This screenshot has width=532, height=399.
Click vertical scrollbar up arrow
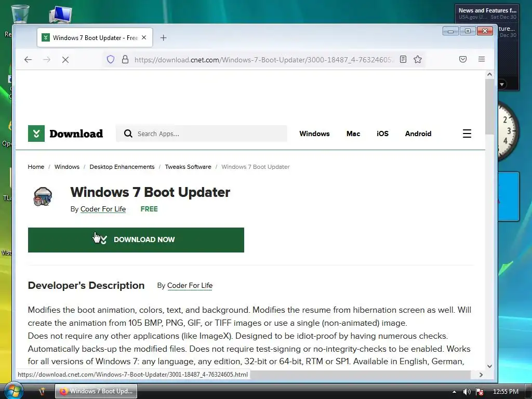point(489,74)
